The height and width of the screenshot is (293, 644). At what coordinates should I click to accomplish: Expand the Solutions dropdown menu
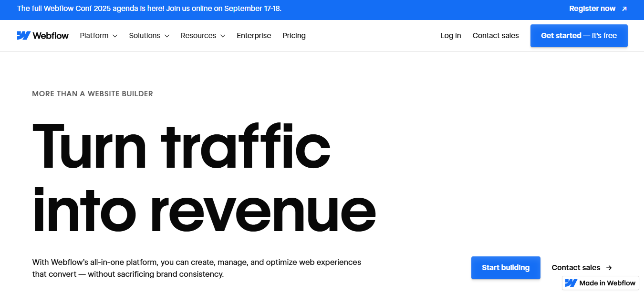(149, 36)
